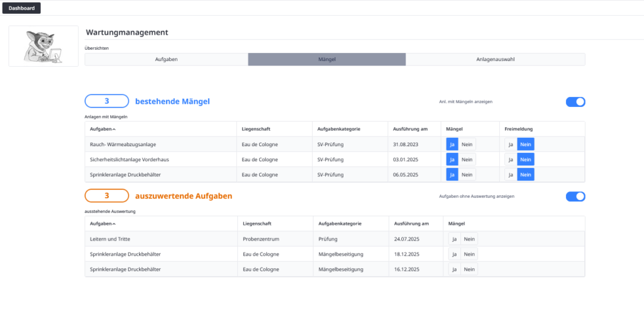Screen dimensions: 644x316
Task: Set Freimeldung to Ja for Rauch- Wärmeabzugsanlage
Action: click(x=511, y=144)
